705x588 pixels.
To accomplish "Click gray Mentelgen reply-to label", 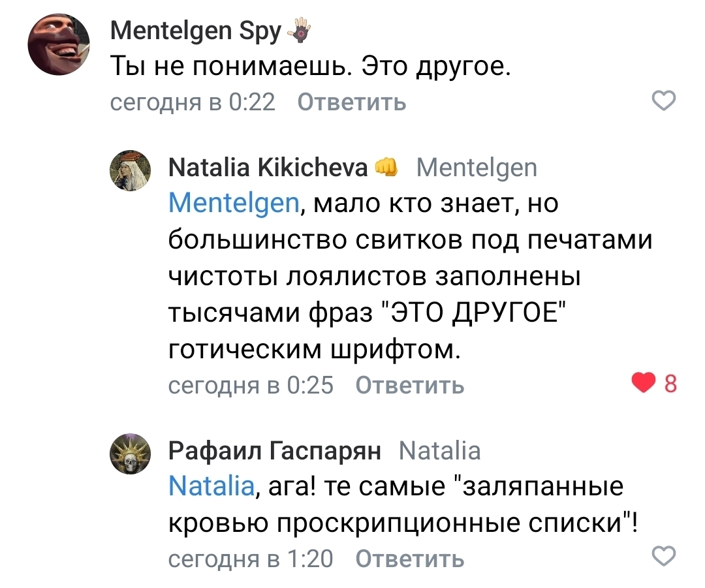I will (477, 168).
